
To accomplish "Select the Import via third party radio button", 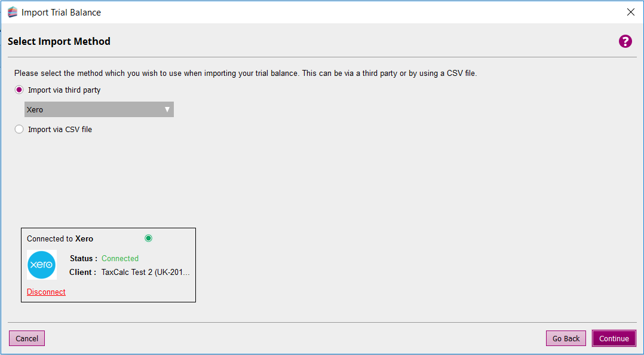I will click(19, 90).
